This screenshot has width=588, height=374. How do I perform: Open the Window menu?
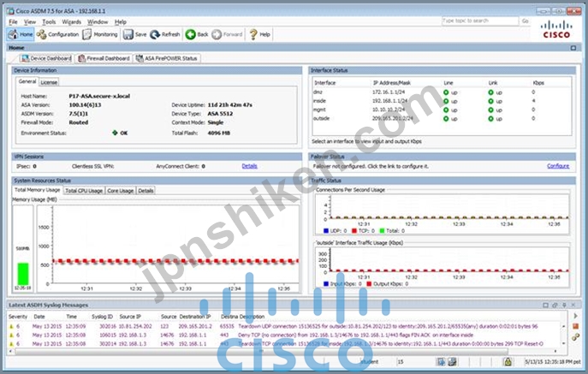pyautogui.click(x=98, y=21)
